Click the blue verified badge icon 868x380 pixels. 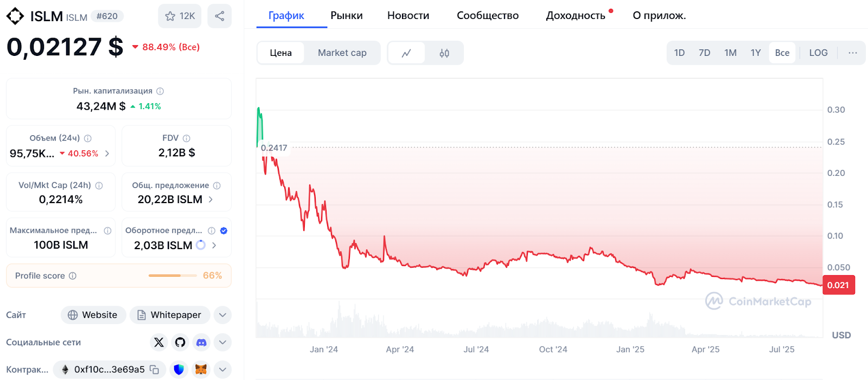pos(224,231)
